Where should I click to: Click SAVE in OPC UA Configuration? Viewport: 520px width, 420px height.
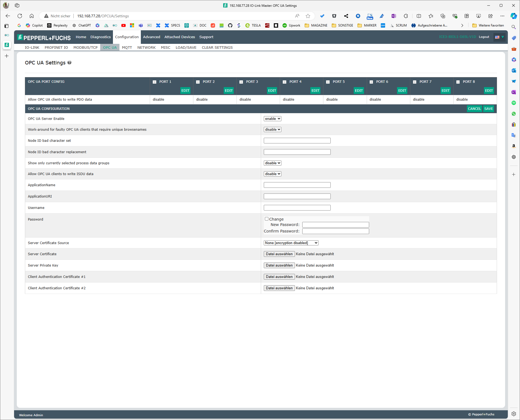pos(489,109)
